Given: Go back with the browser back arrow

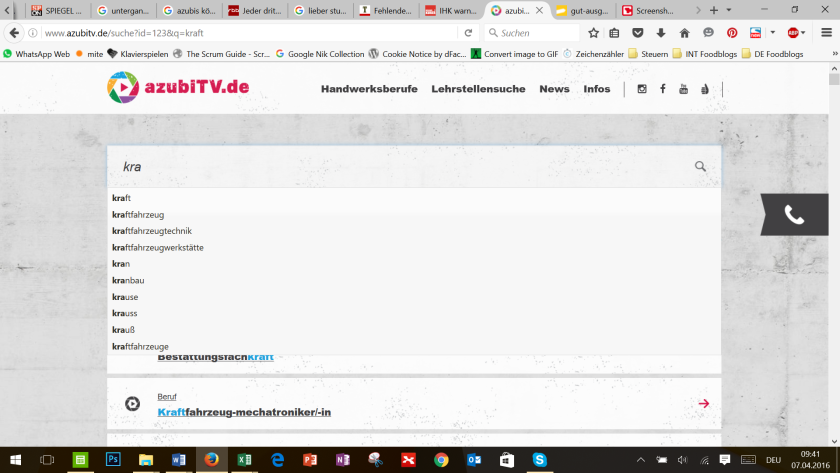Looking at the screenshot, I should click(14, 33).
